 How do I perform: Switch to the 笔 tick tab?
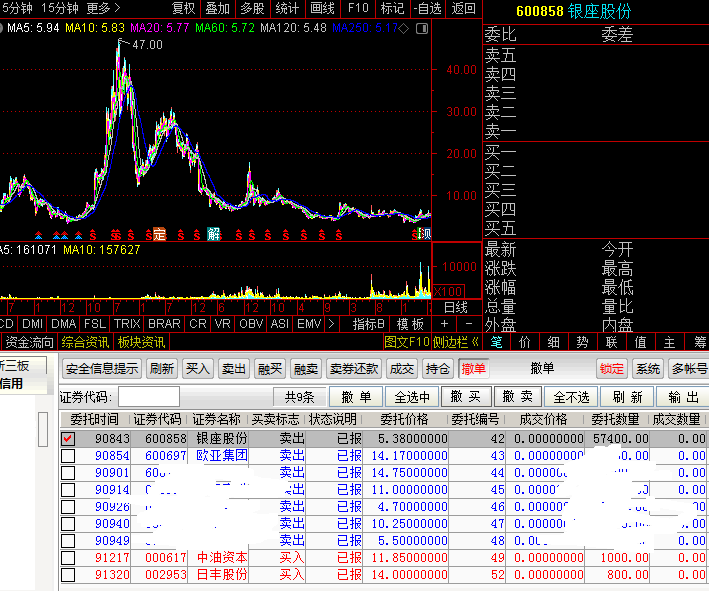click(496, 342)
